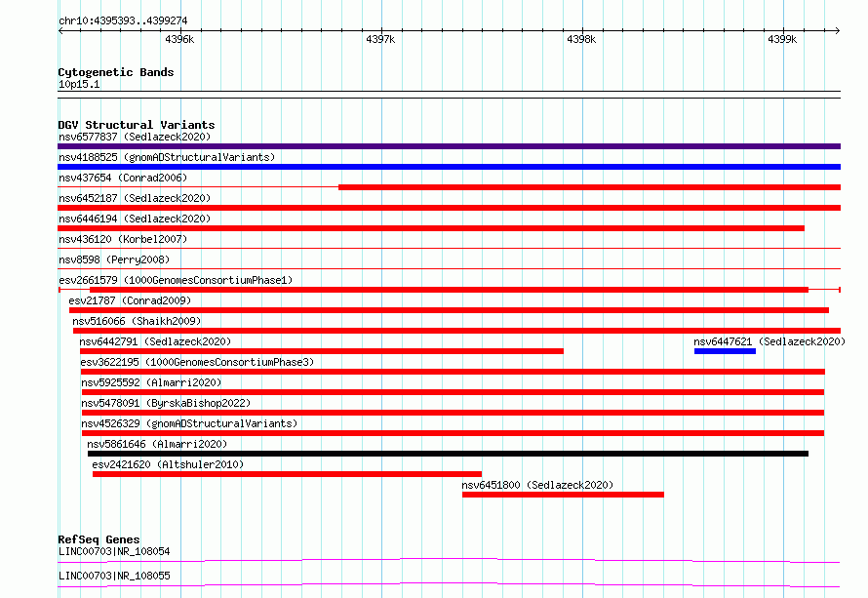Click the 4398k ruler tick label
Image resolution: width=868 pixels, height=598 pixels.
[x=581, y=39]
